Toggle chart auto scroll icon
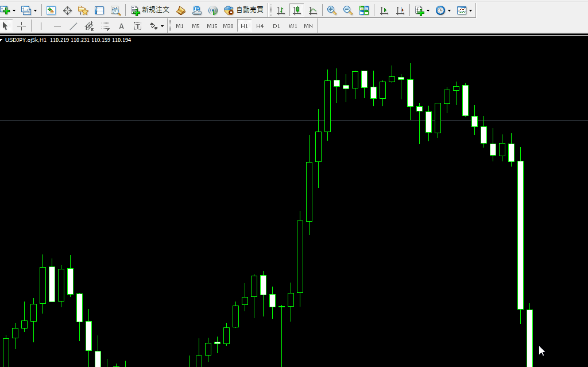This screenshot has width=588, height=367. coord(384,10)
